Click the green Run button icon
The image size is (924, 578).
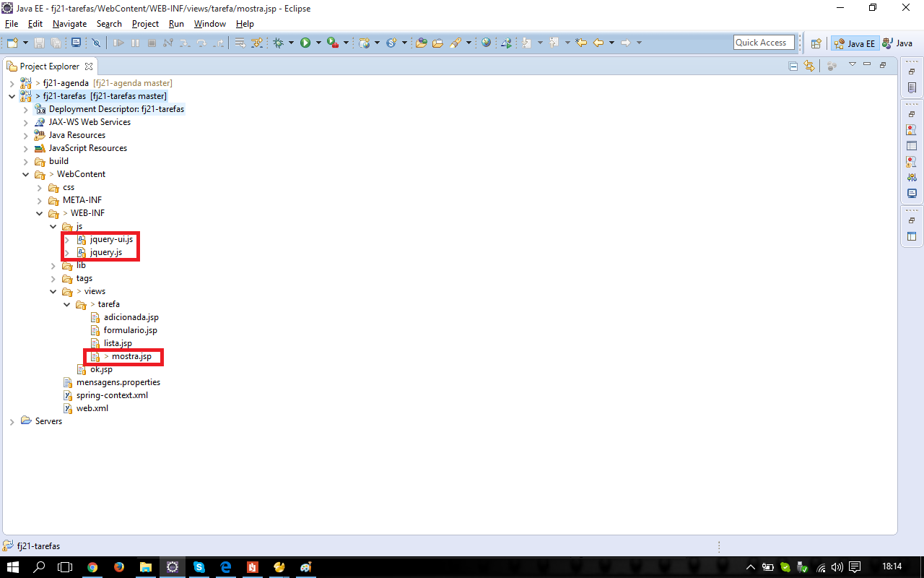point(305,43)
